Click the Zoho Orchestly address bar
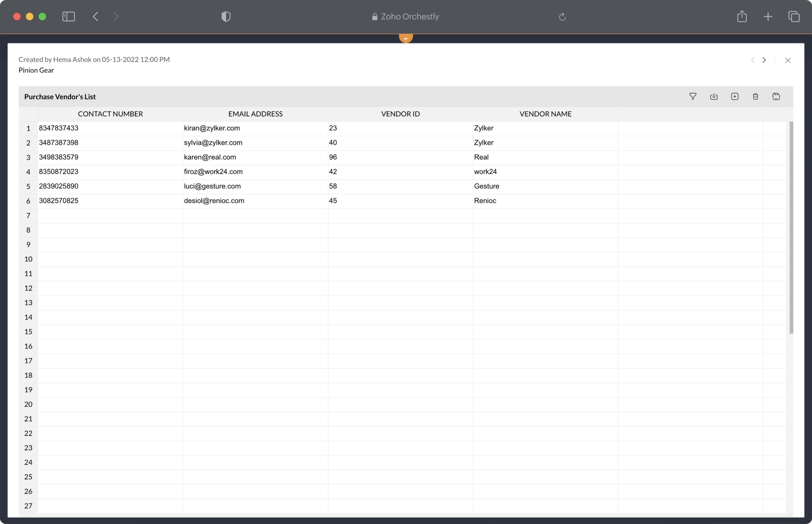Screen dimensions: 812x524 tap(406, 16)
